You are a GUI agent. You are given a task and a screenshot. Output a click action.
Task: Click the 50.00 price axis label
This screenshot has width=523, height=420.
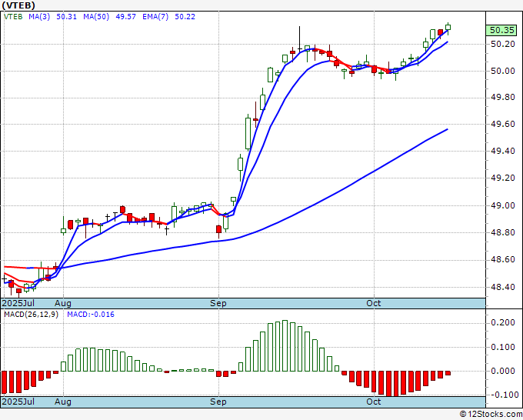(503, 71)
